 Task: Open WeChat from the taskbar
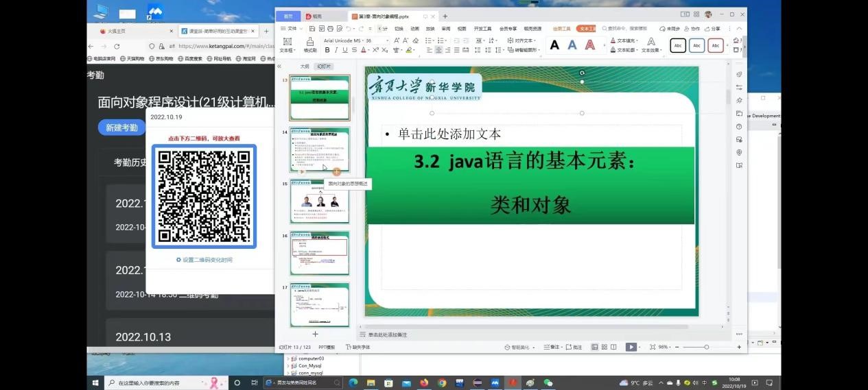[x=548, y=382]
